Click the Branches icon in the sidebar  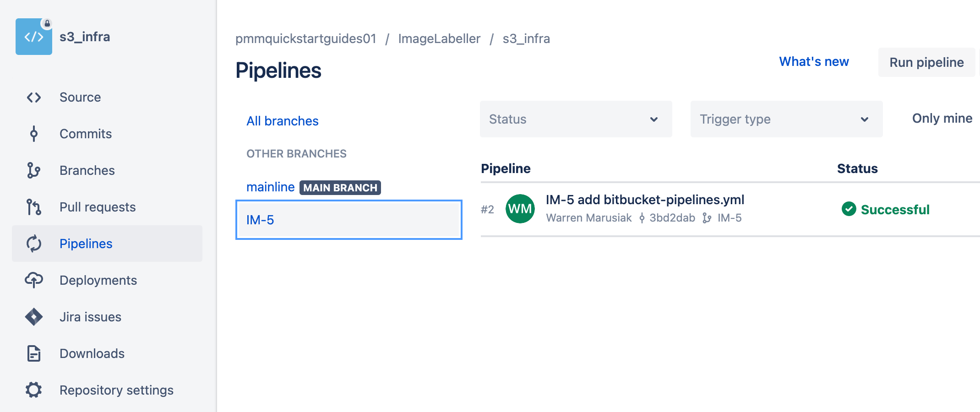[34, 170]
